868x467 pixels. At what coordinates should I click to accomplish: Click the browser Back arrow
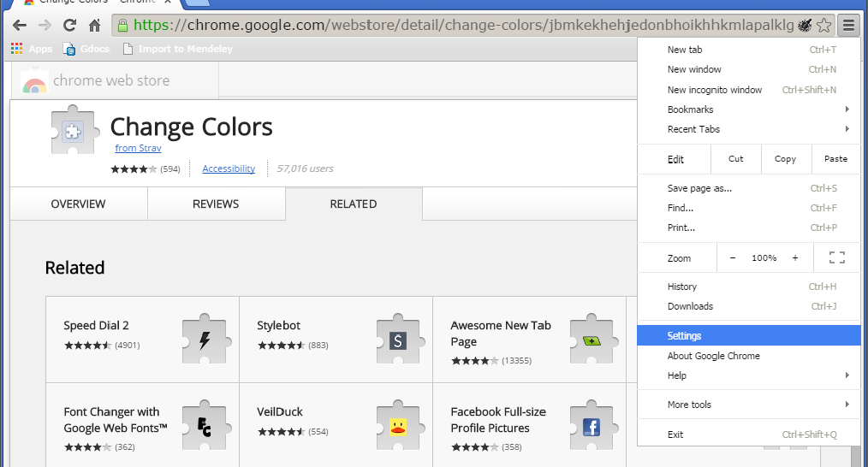(x=20, y=25)
